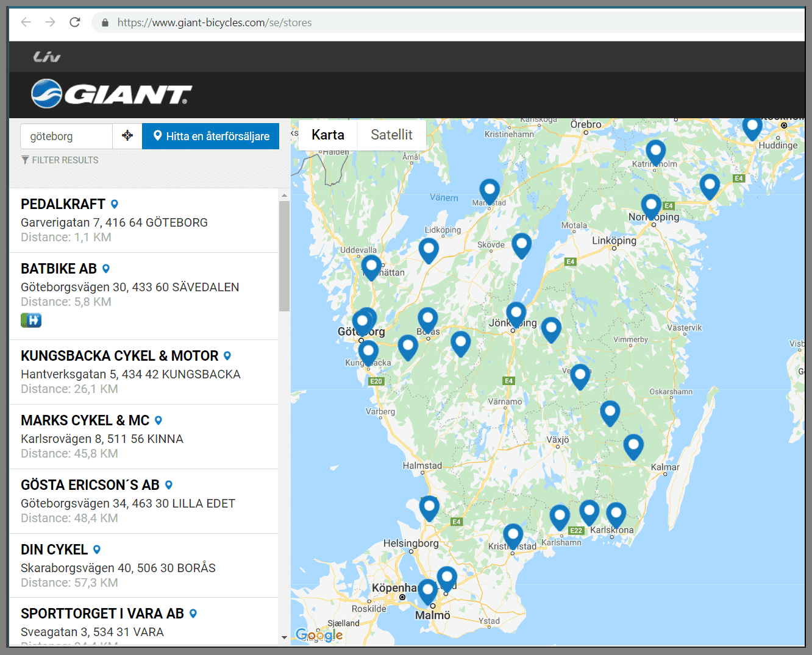Click the address Skaraborgsvägen 40, 506 30 BORÅS

(x=118, y=568)
